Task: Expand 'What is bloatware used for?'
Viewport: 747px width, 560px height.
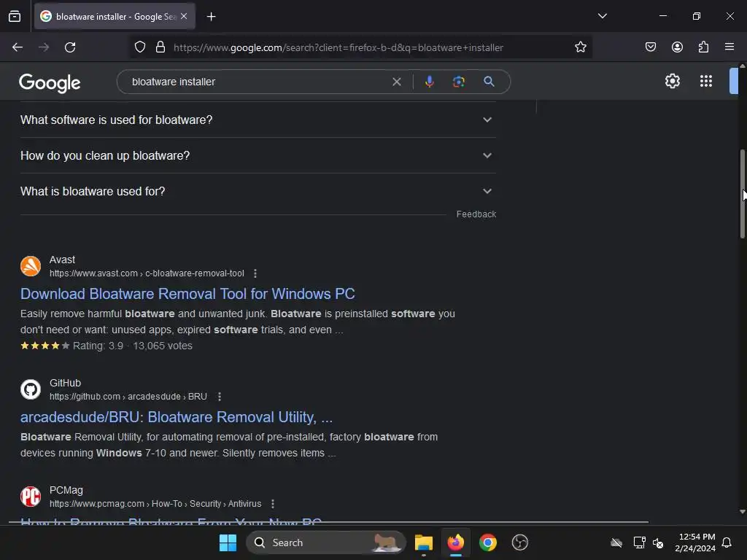Action: click(x=258, y=191)
